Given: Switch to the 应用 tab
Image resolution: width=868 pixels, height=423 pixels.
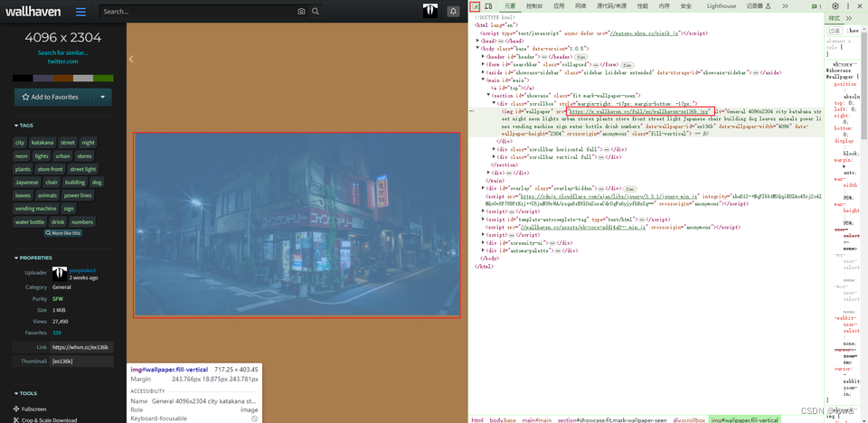Looking at the screenshot, I should 559,6.
